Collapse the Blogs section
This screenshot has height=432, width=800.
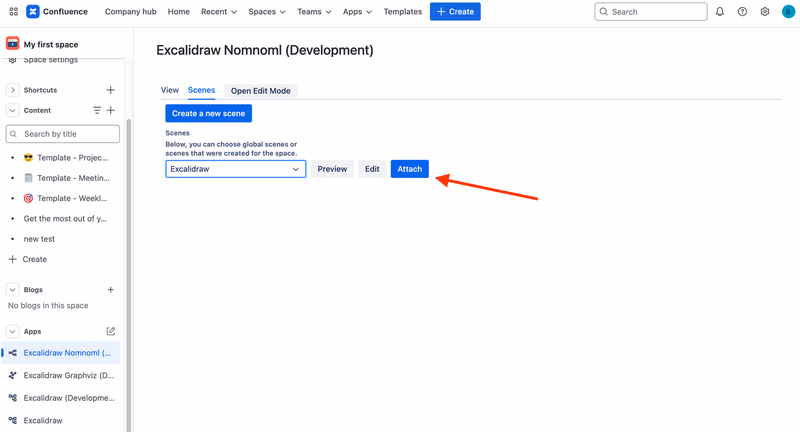pos(12,290)
